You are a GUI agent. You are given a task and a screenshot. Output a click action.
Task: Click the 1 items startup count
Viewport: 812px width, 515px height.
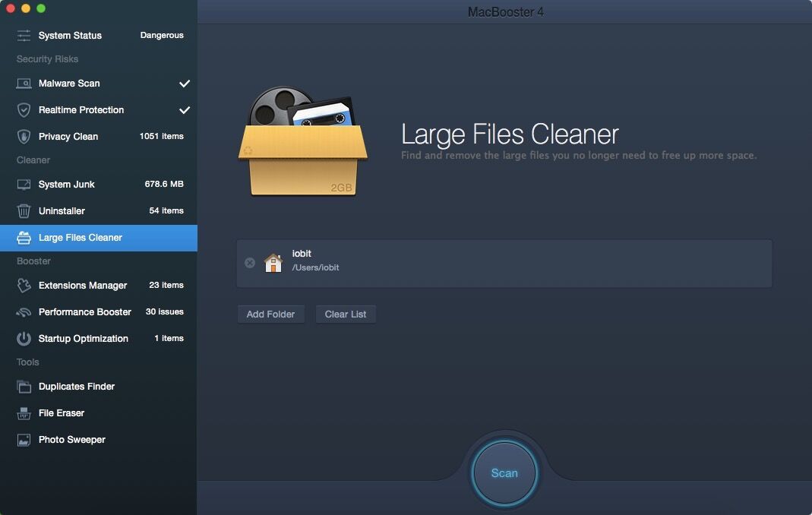click(x=169, y=338)
